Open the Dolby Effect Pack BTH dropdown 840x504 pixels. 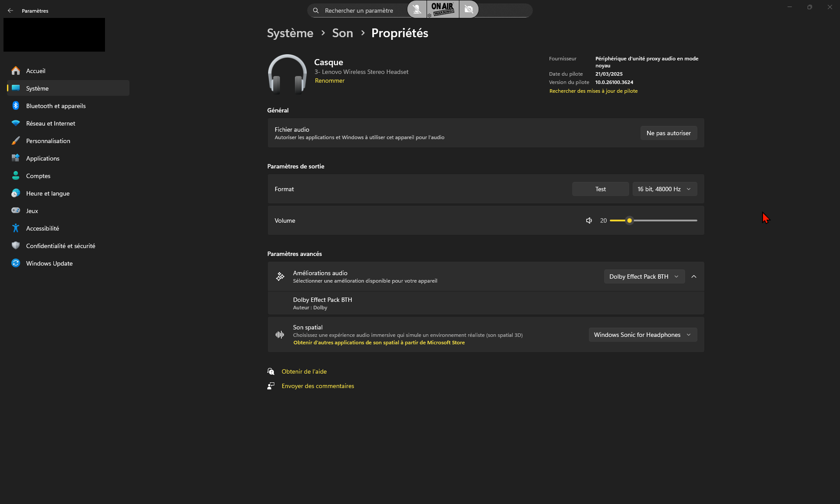(644, 276)
